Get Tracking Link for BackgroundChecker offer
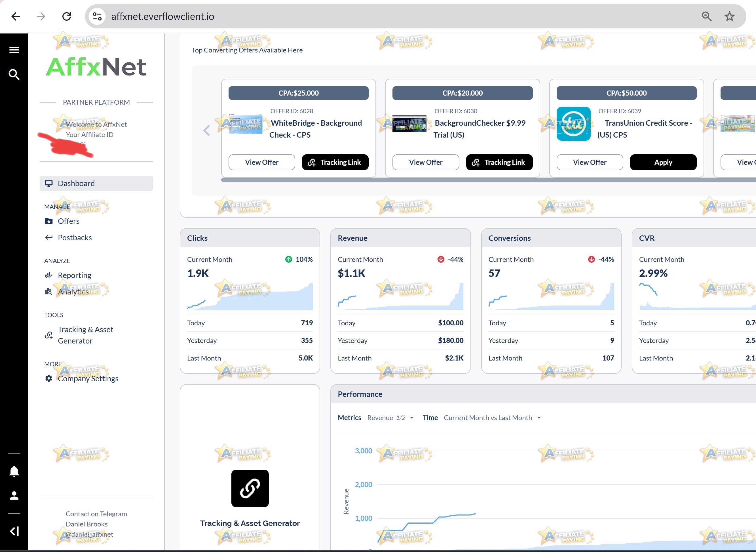Viewport: 756px width, 552px height. tap(499, 162)
